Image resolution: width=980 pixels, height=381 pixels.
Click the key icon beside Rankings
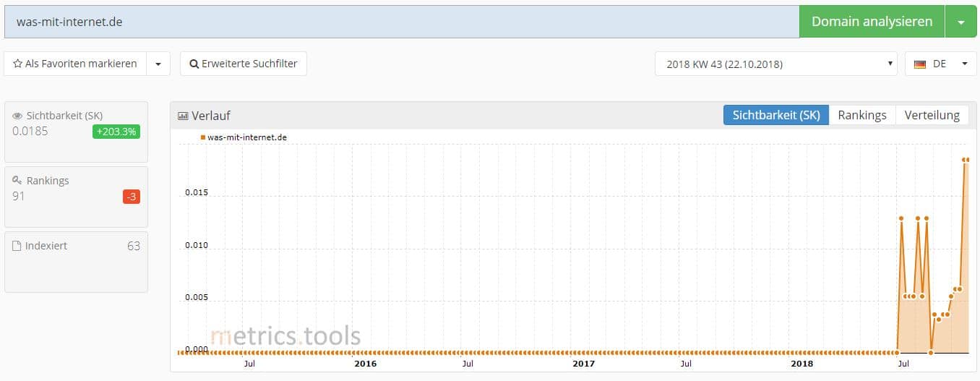coord(17,180)
